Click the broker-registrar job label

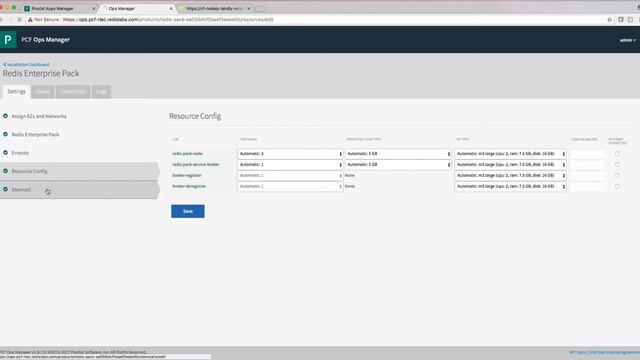187,175
